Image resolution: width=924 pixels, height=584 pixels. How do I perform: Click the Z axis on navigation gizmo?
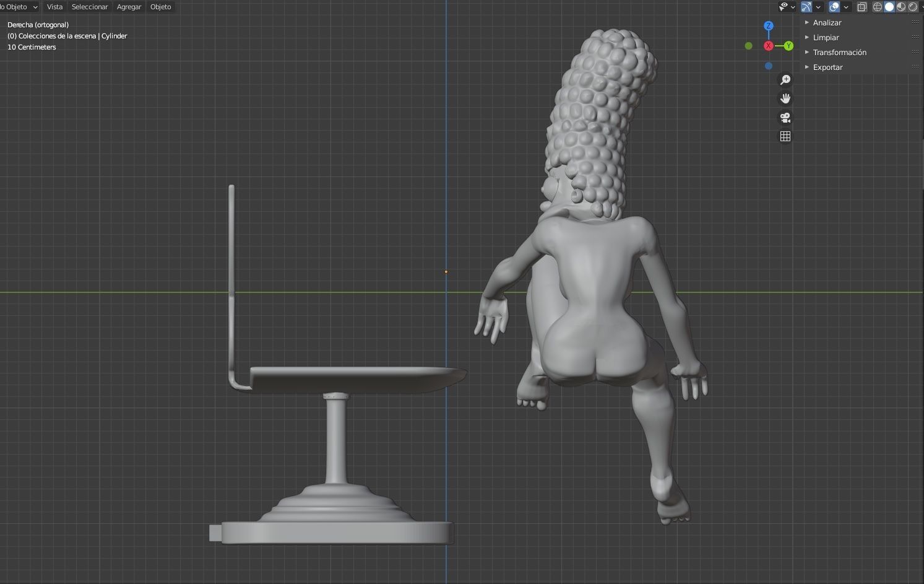click(769, 26)
